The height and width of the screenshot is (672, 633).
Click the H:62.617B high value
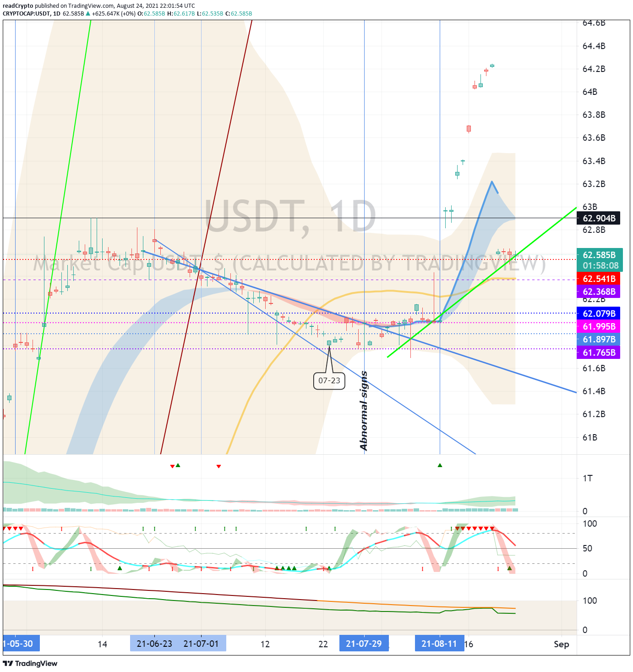point(181,14)
